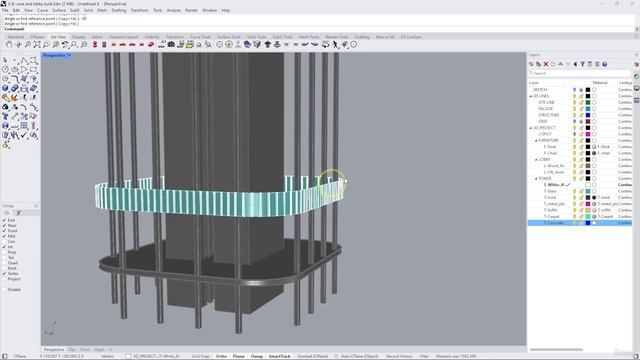Open the Analyze menu
The image size is (640, 360).
coord(173,10)
